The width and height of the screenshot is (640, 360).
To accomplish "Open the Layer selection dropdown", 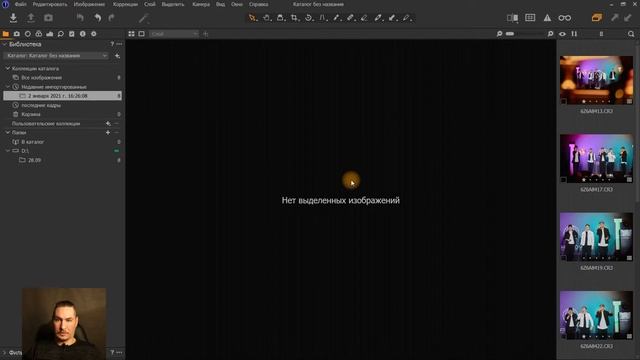I will [173, 34].
